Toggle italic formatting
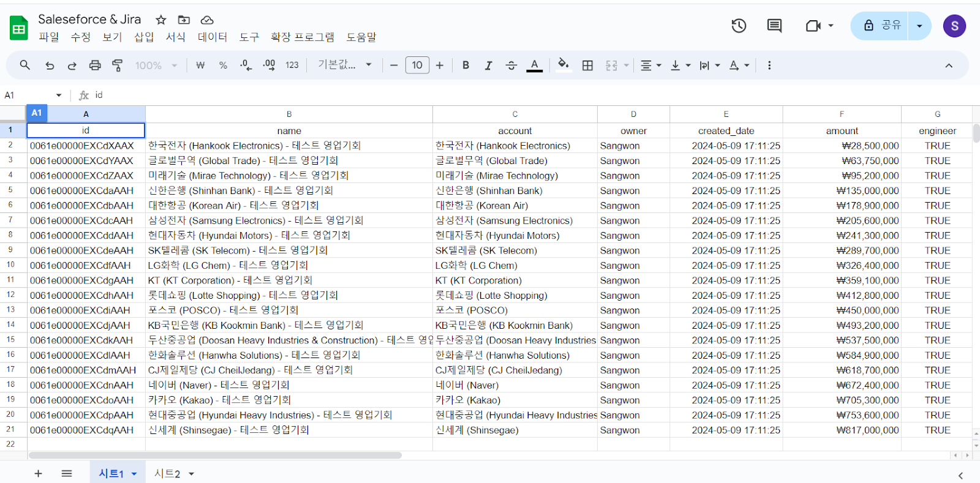Image resolution: width=980 pixels, height=483 pixels. [488, 66]
